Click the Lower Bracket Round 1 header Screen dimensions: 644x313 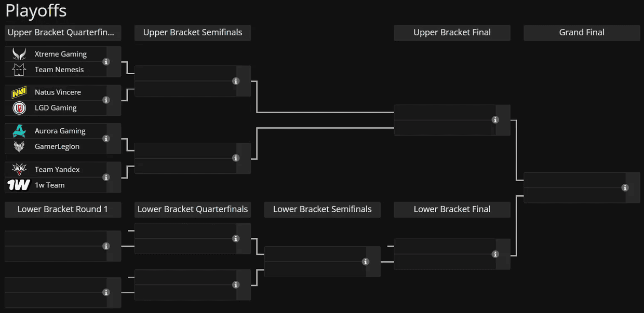coord(63,210)
